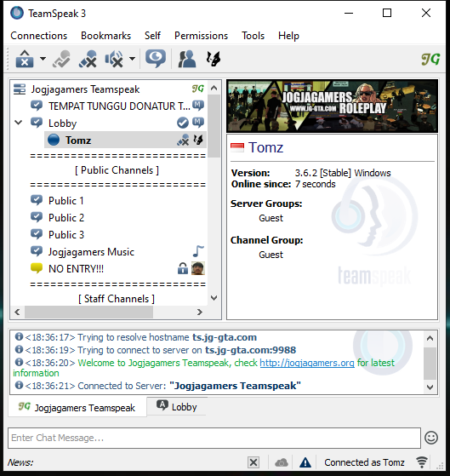Select the [ Staff Channels ] spacer
This screenshot has width=450, height=476.
[117, 299]
